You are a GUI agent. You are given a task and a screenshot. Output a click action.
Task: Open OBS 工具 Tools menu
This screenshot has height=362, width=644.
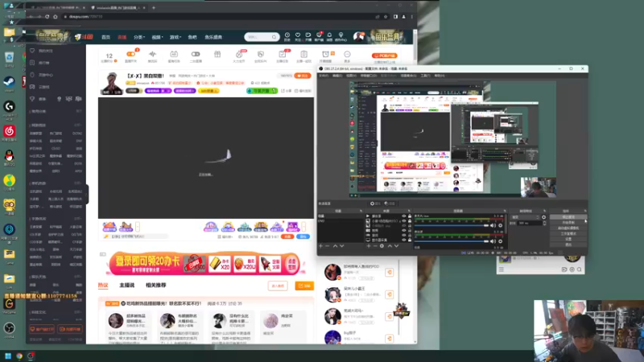[x=425, y=76]
